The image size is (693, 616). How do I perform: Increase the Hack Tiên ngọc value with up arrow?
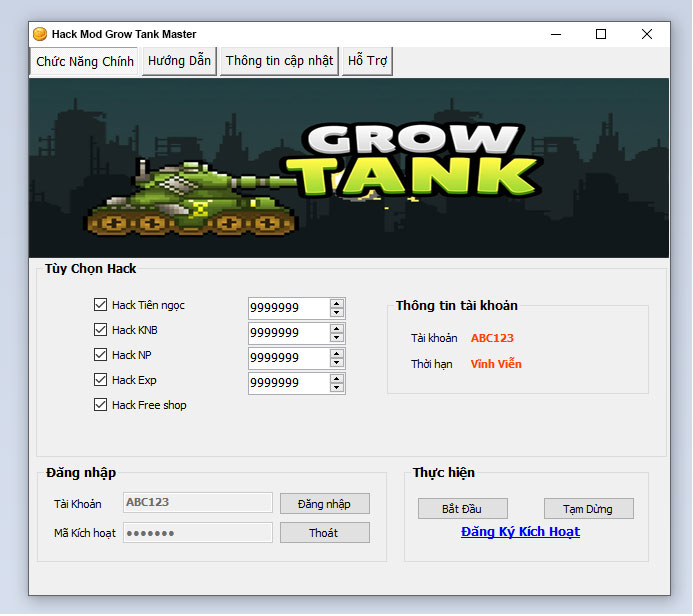(x=337, y=304)
